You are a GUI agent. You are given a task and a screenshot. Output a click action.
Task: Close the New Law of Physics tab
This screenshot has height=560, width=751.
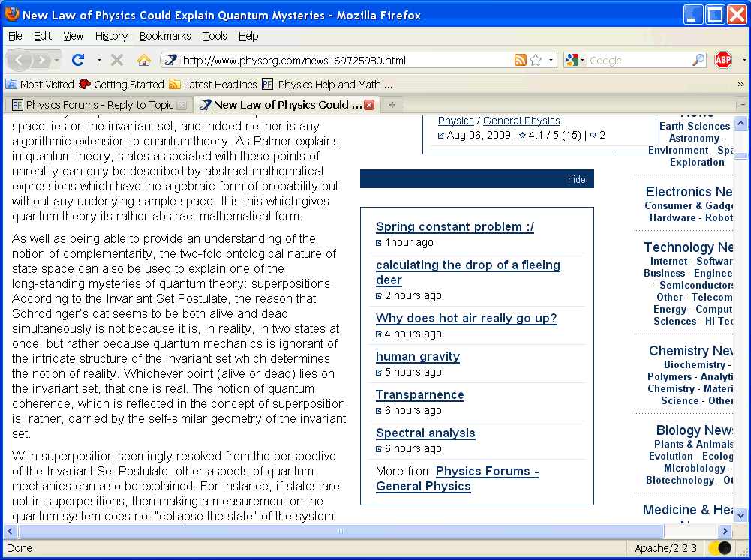pos(369,105)
